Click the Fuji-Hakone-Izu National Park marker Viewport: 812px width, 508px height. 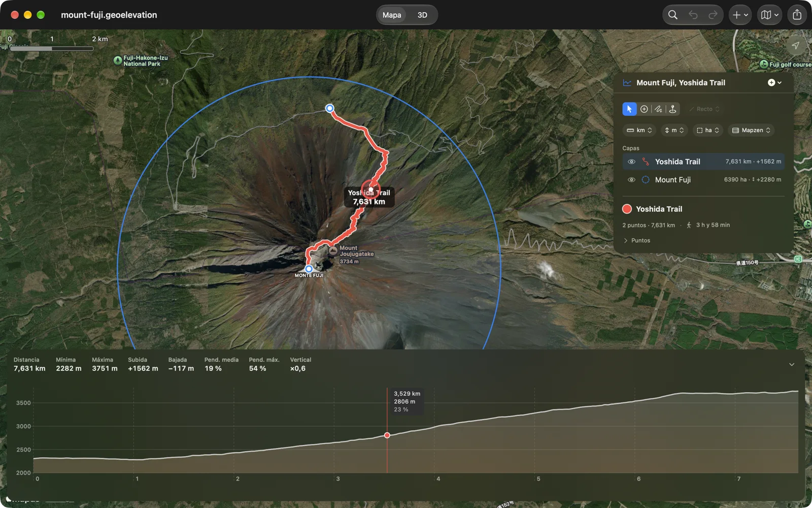tap(118, 60)
